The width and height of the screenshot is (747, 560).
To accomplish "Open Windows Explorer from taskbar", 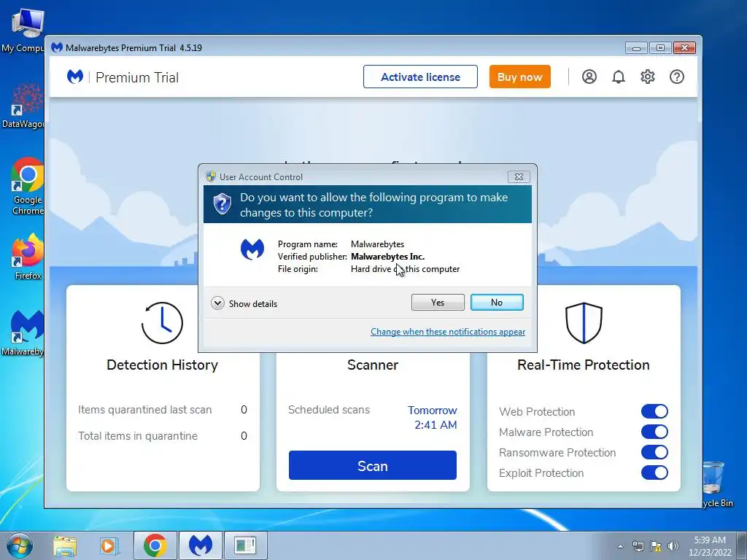I will pos(65,545).
